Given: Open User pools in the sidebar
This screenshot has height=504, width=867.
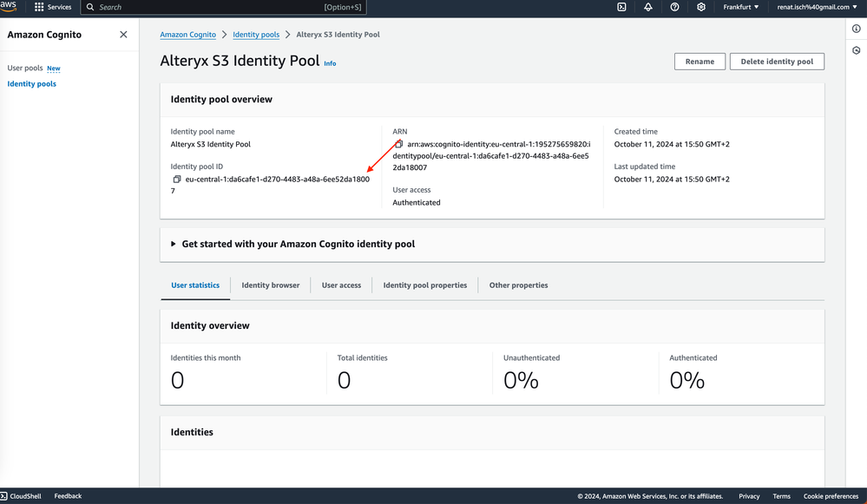Looking at the screenshot, I should 25,68.
